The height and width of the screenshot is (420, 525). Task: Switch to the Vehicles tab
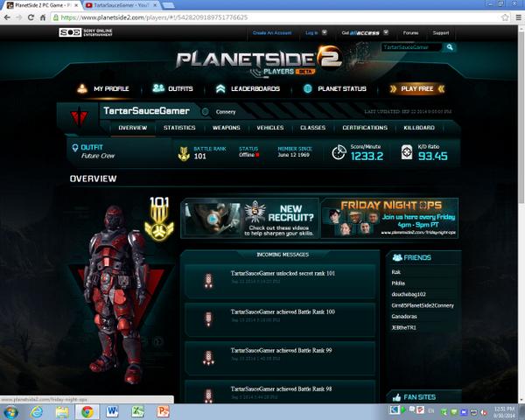coord(270,128)
